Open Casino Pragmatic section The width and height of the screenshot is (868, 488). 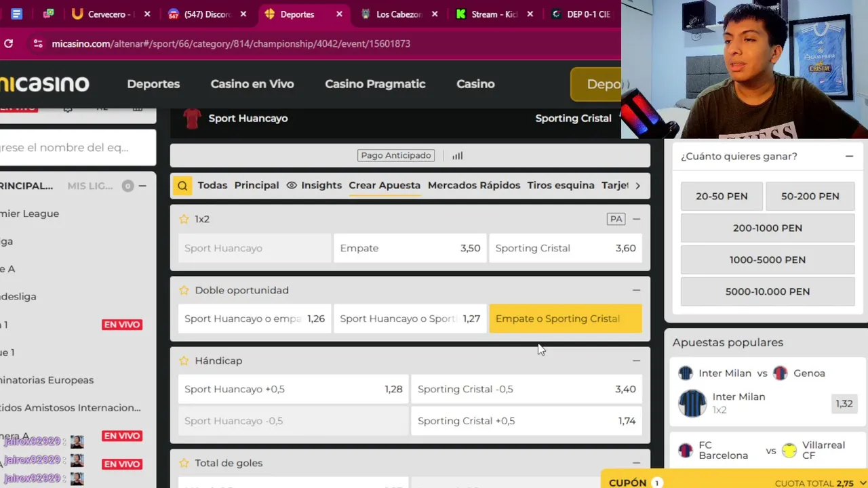[x=375, y=84]
